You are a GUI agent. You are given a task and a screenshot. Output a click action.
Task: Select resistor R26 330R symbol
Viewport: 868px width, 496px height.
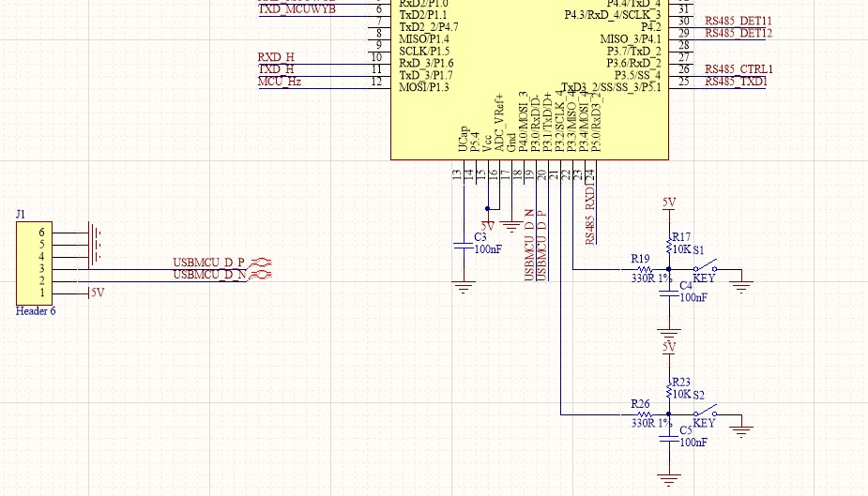[x=642, y=413]
